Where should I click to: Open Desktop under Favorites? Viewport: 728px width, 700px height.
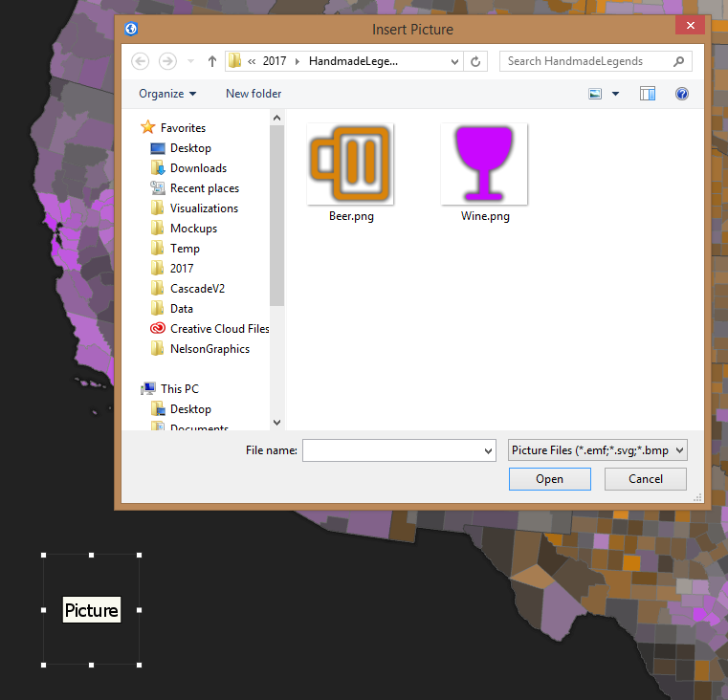pos(190,148)
